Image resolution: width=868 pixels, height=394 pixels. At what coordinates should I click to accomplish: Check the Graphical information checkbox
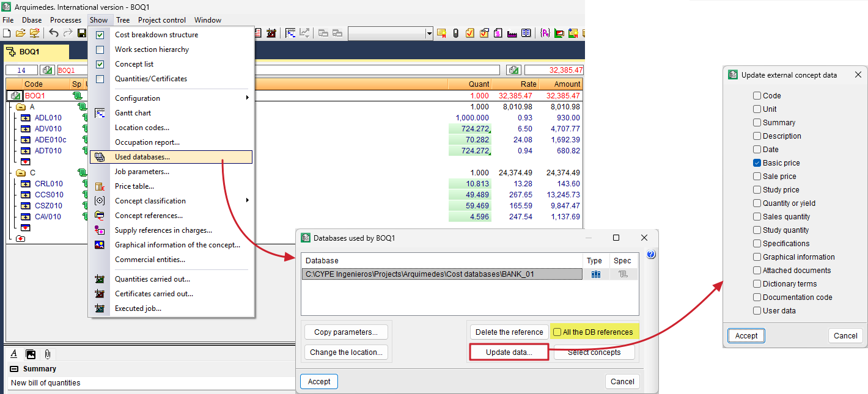coord(757,257)
